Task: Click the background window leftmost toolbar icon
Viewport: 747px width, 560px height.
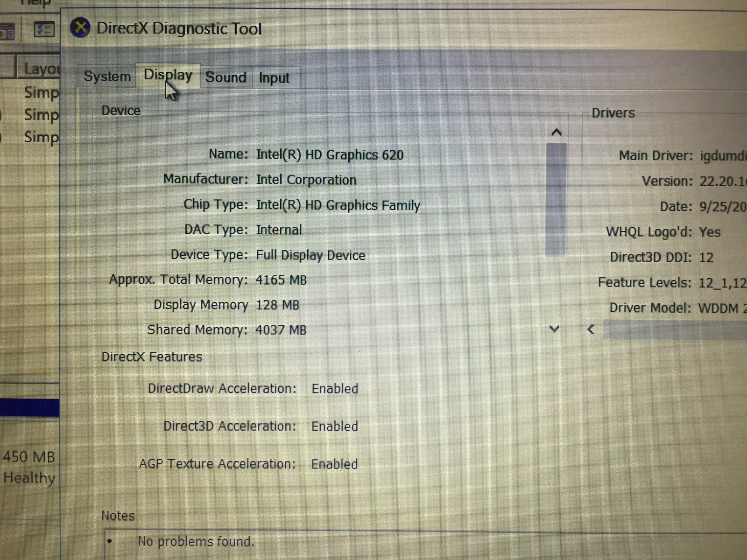Action: (x=7, y=32)
